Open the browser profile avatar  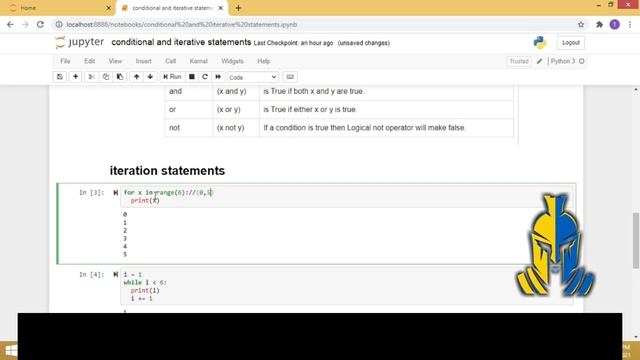(615, 24)
